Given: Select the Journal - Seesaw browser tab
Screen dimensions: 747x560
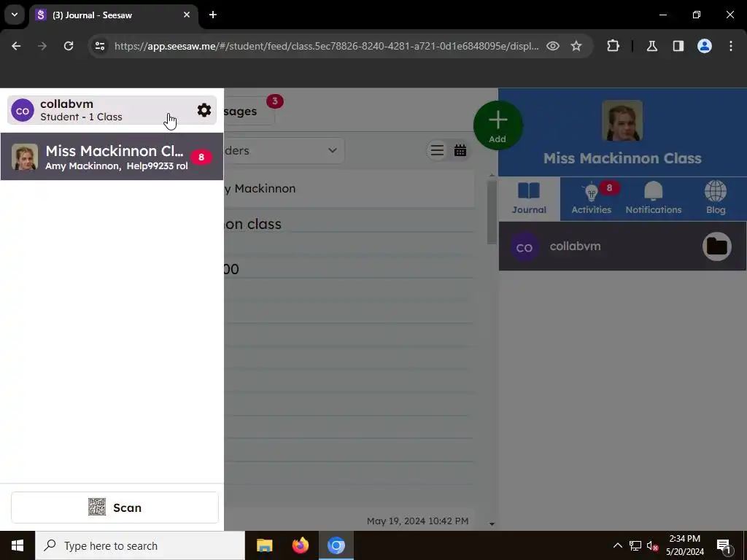Looking at the screenshot, I should click(x=113, y=15).
